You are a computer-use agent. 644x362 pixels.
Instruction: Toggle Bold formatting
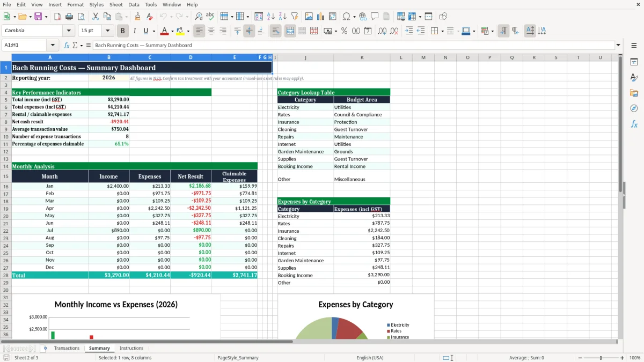(123, 31)
